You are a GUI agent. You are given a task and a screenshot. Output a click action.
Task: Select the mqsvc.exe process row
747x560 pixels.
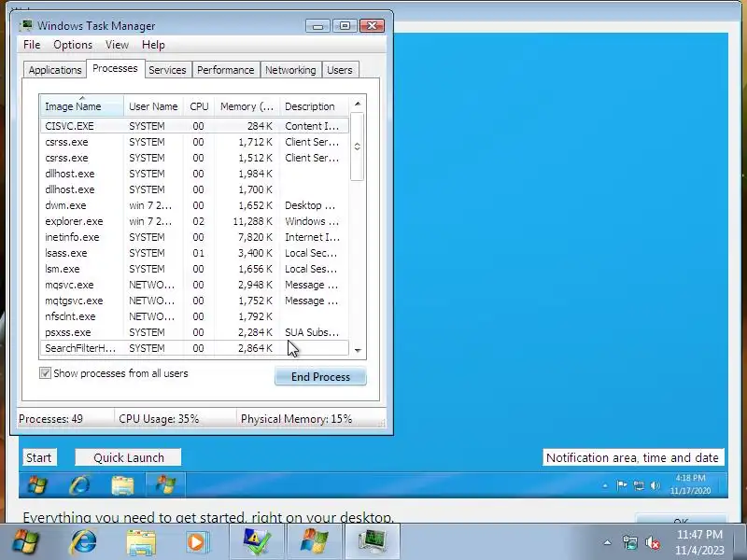click(x=194, y=285)
